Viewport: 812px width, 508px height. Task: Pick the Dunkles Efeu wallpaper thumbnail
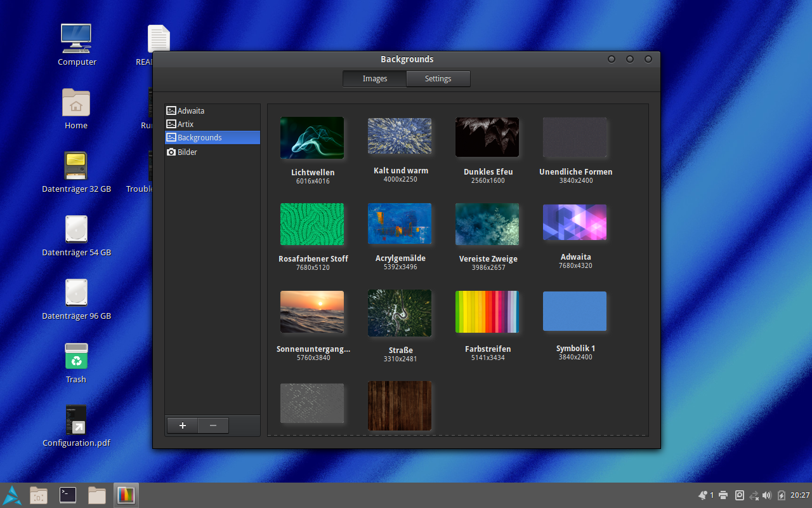pos(487,137)
